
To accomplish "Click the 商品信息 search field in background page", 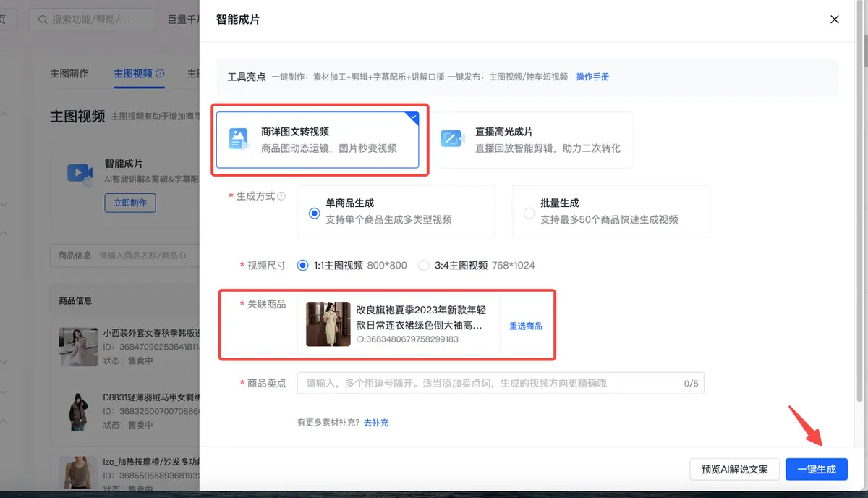I will tap(124, 256).
